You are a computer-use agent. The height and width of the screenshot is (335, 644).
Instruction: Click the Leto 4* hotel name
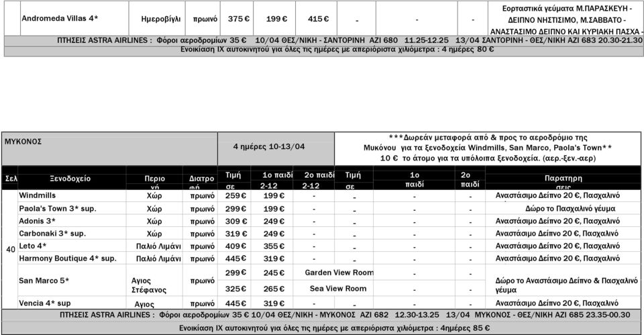pos(32,246)
